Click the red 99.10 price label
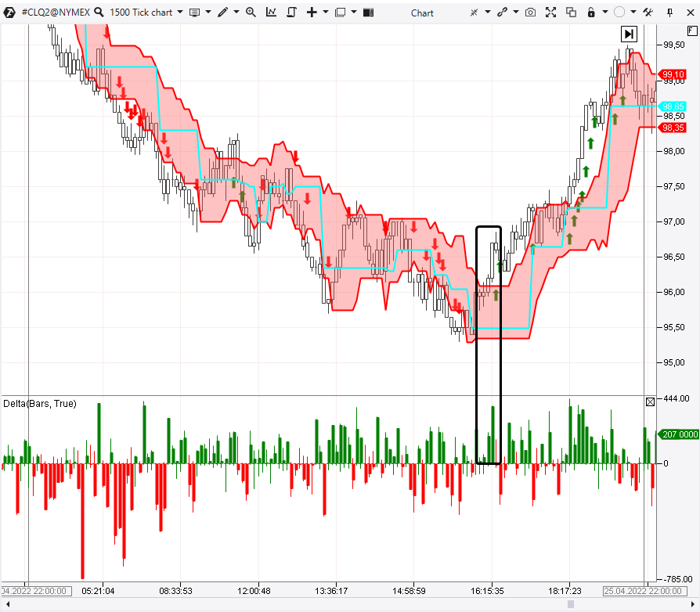700x612 pixels. click(673, 74)
